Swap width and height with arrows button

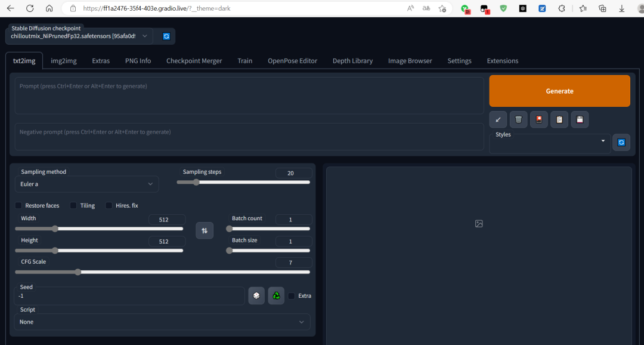point(205,230)
